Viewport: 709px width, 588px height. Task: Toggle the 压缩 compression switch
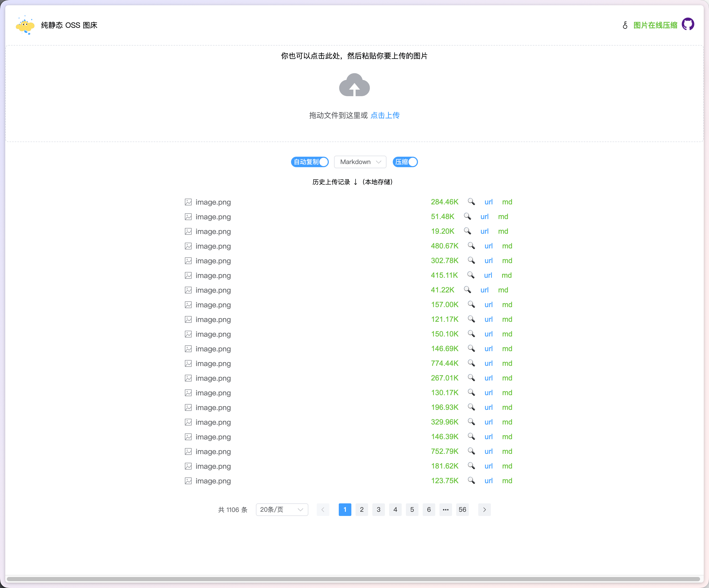coord(405,162)
